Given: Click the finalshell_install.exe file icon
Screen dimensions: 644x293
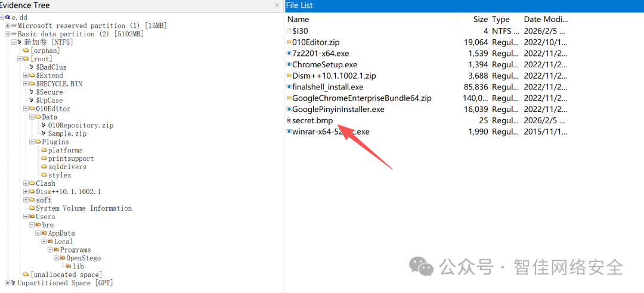Looking at the screenshot, I should point(289,87).
